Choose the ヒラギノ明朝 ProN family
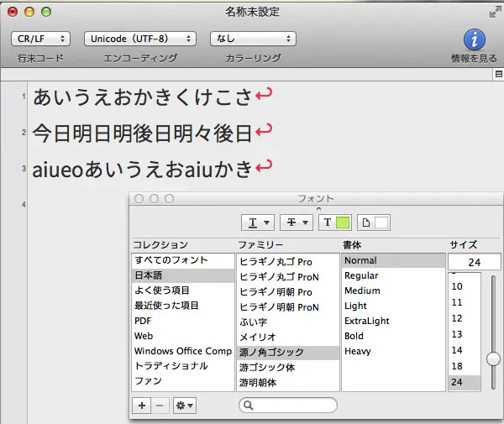This screenshot has height=424, width=504. click(288, 306)
